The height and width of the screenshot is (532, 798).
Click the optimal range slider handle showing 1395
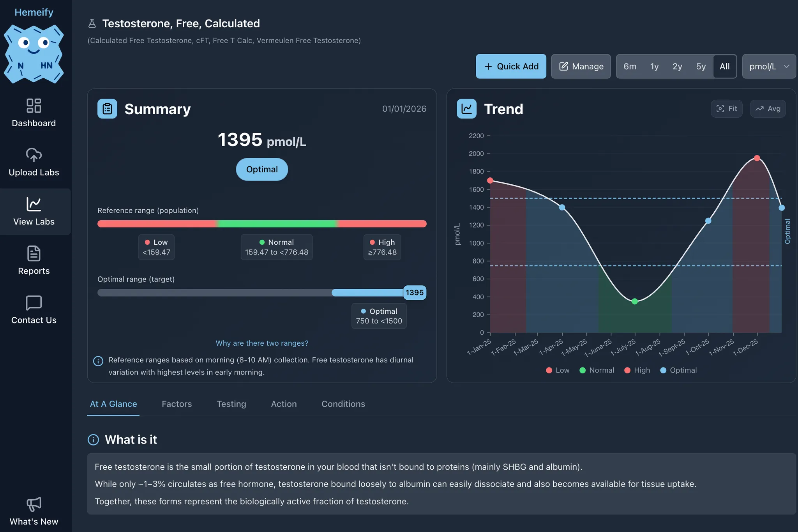[x=414, y=292]
